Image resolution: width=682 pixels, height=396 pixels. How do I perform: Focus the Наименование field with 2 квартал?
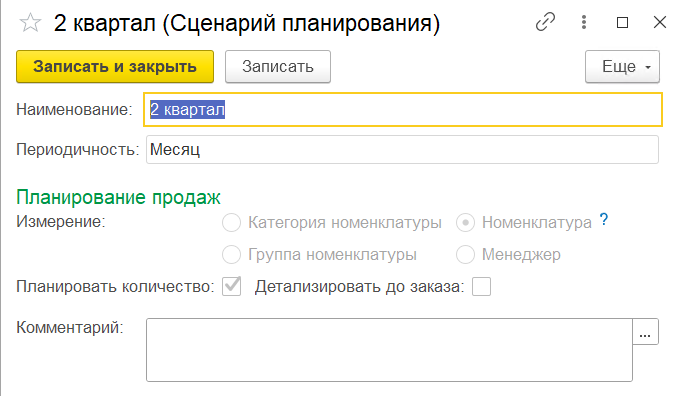point(403,110)
